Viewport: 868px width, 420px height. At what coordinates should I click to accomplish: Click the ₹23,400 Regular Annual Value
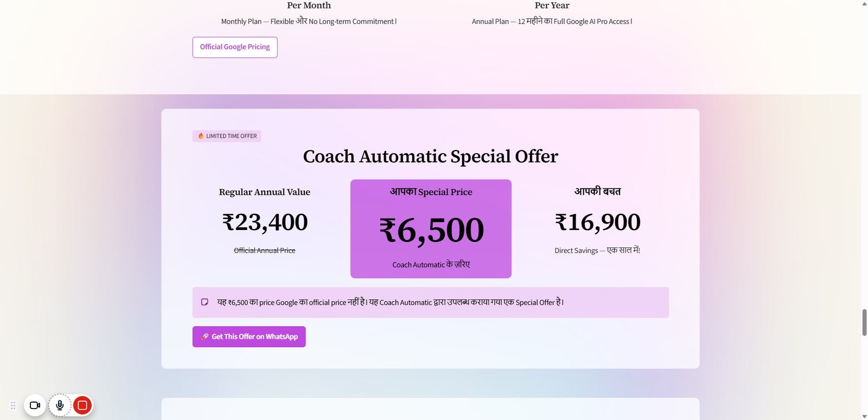(265, 222)
